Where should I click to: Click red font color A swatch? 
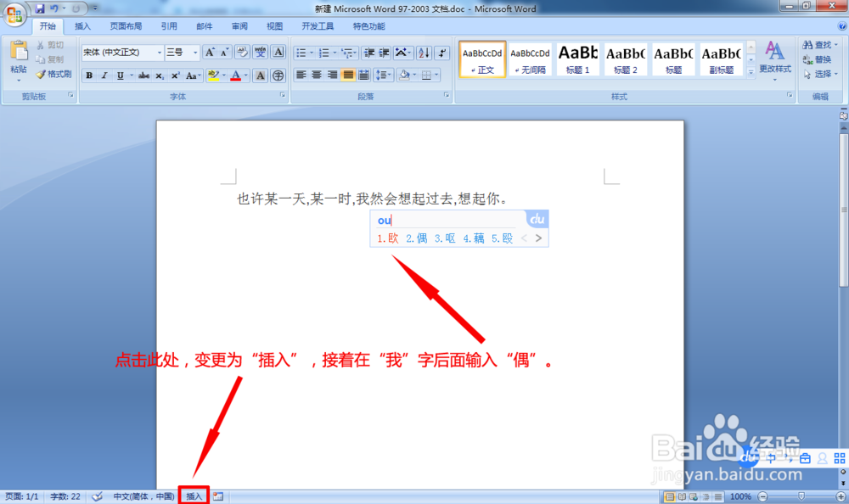235,76
